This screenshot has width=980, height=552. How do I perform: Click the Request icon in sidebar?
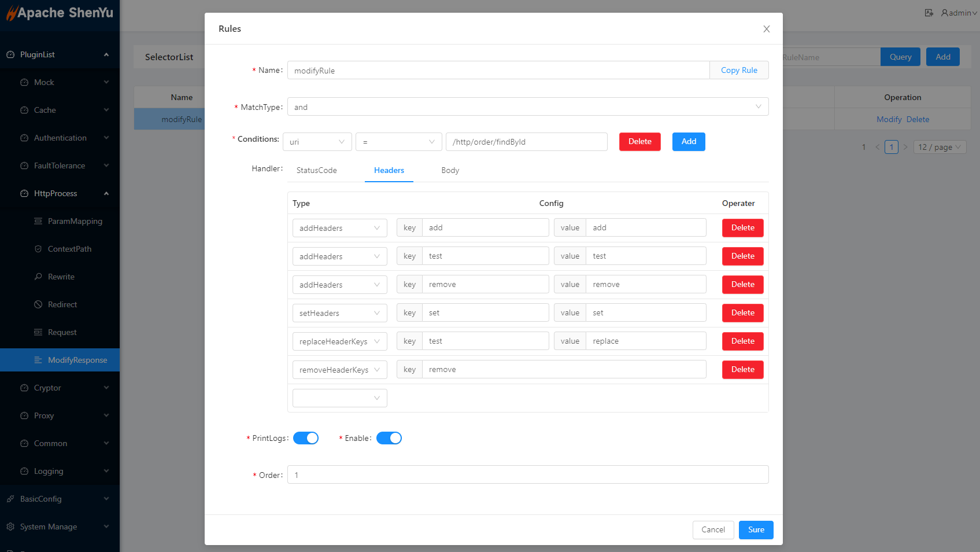(38, 332)
